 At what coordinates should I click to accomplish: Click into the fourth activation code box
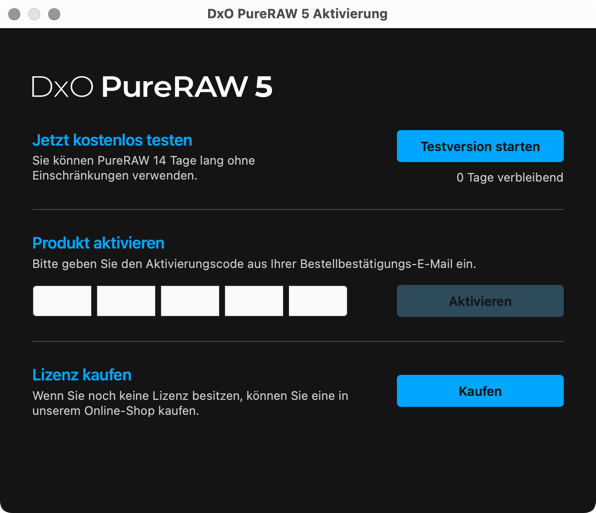pos(254,301)
